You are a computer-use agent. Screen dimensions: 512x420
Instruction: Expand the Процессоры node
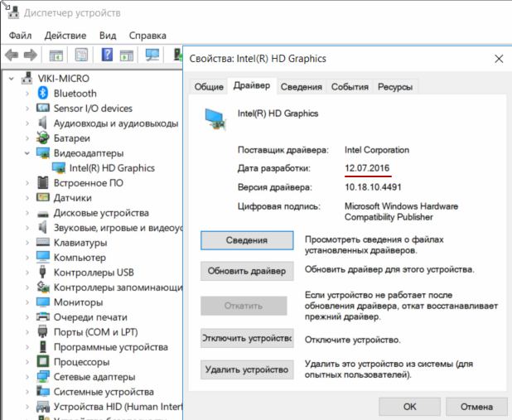tap(27, 362)
